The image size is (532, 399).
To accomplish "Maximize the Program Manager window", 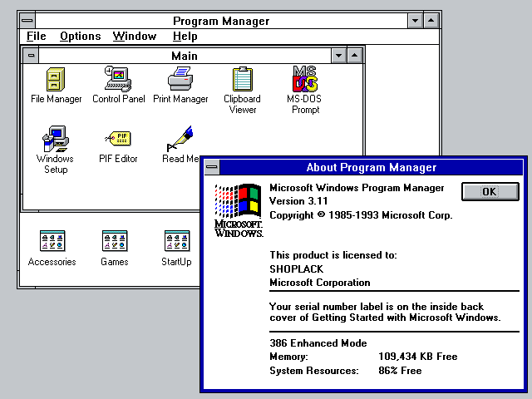I will [x=431, y=21].
